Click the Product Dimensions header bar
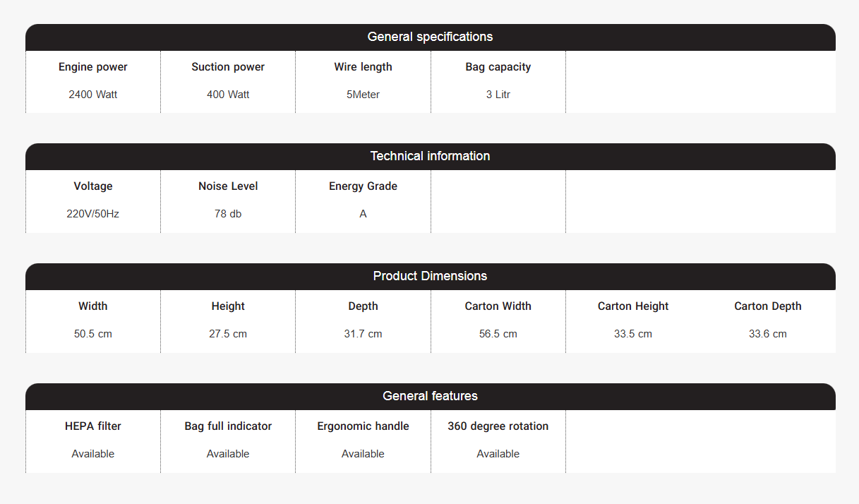859x504 pixels. (430, 276)
